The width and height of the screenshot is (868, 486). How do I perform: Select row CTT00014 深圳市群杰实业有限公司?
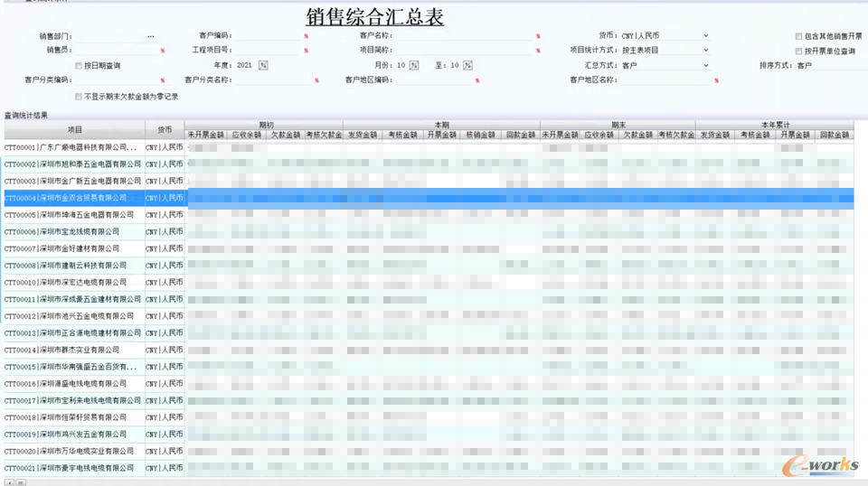click(x=429, y=350)
